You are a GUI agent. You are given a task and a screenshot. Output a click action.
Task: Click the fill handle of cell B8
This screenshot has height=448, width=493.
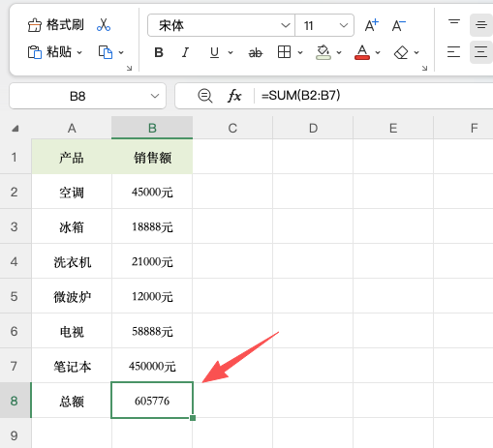(193, 418)
